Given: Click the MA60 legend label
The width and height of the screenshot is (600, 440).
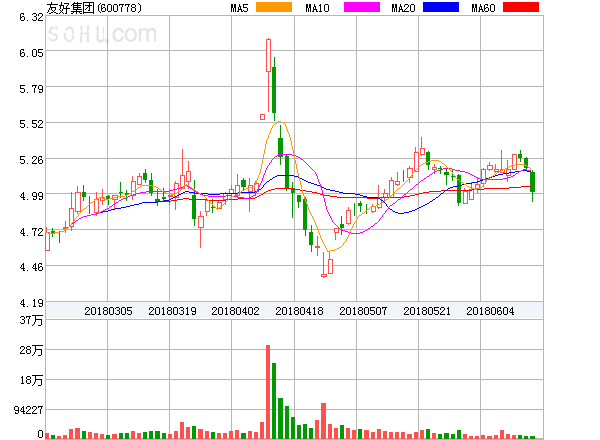Looking at the screenshot, I should click(483, 8).
